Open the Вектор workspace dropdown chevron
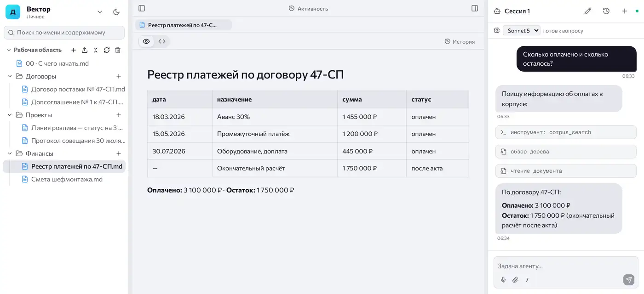Screen dimensions: 644x294 click(x=100, y=12)
